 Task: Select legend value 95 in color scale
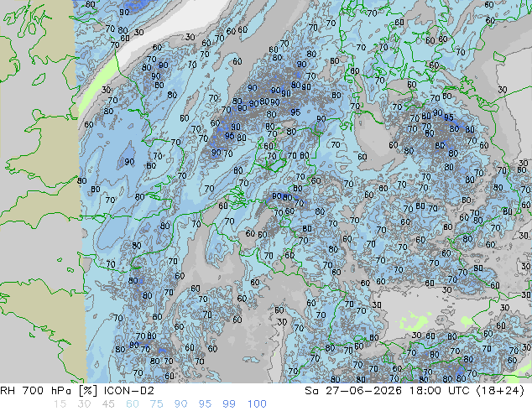click(205, 404)
